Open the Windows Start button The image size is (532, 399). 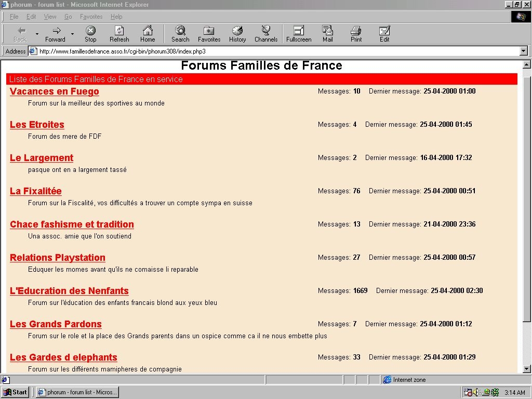point(15,392)
